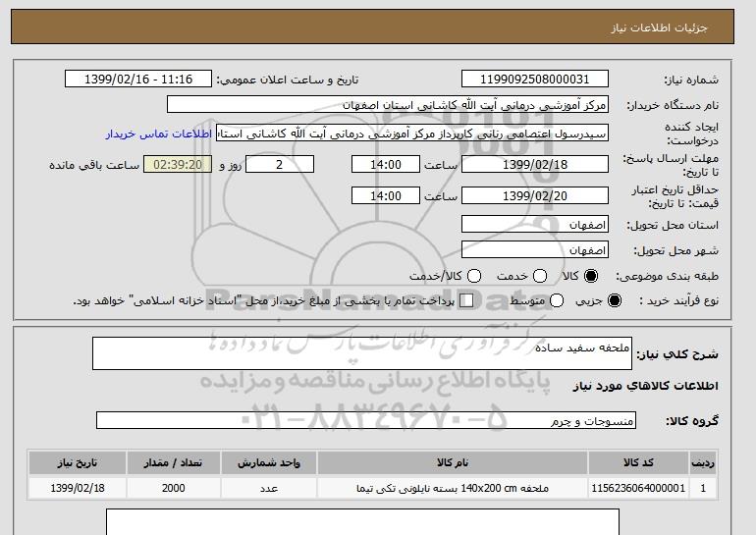Select the جزیی purchase type radio
Image resolution: width=756 pixels, height=535 pixels.
pyautogui.click(x=615, y=300)
